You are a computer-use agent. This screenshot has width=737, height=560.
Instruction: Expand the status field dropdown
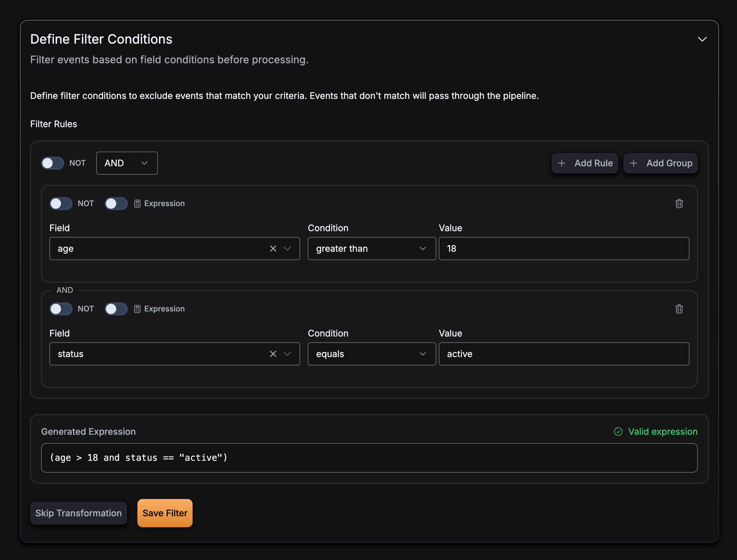point(287,354)
